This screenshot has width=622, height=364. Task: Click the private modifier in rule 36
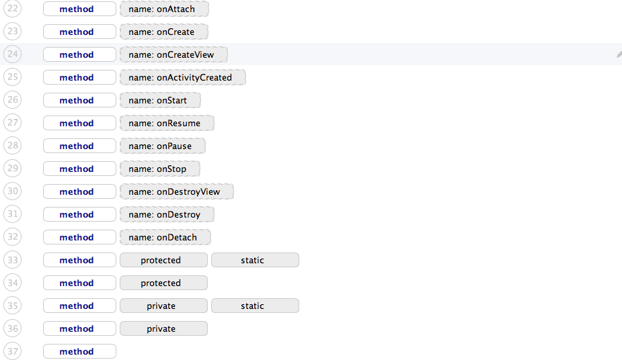[163, 329]
